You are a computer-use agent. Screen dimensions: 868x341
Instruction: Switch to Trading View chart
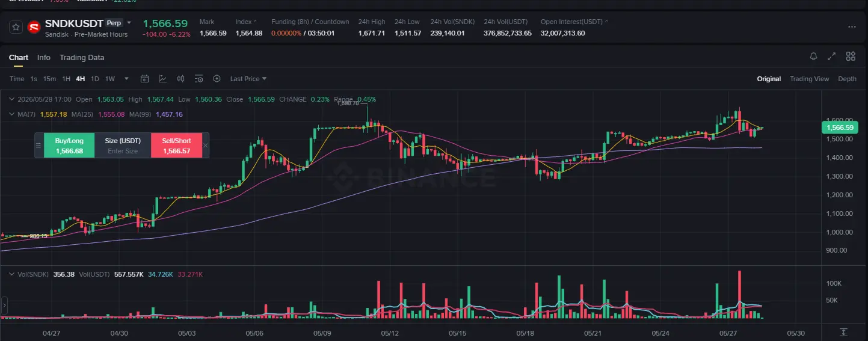point(809,79)
